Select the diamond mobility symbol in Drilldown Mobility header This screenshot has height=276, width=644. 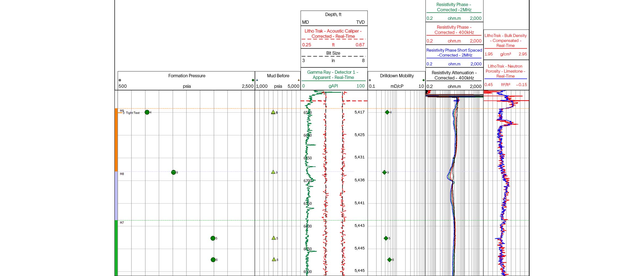point(423,79)
